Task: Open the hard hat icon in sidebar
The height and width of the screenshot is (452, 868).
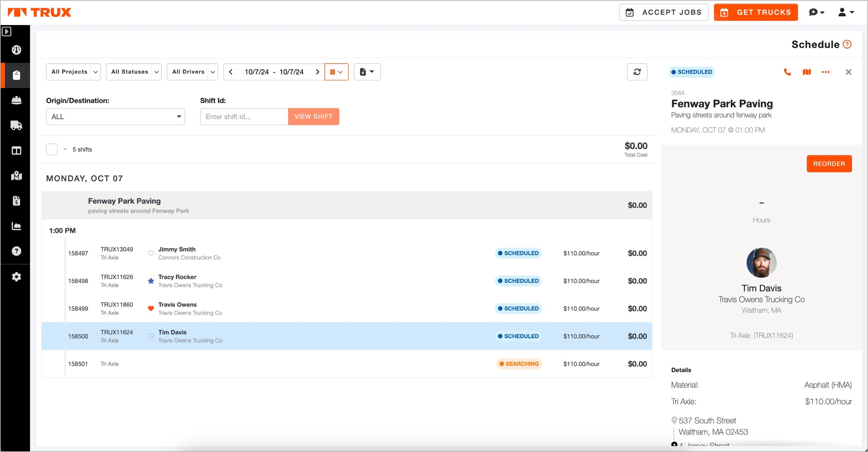Action: (16, 100)
